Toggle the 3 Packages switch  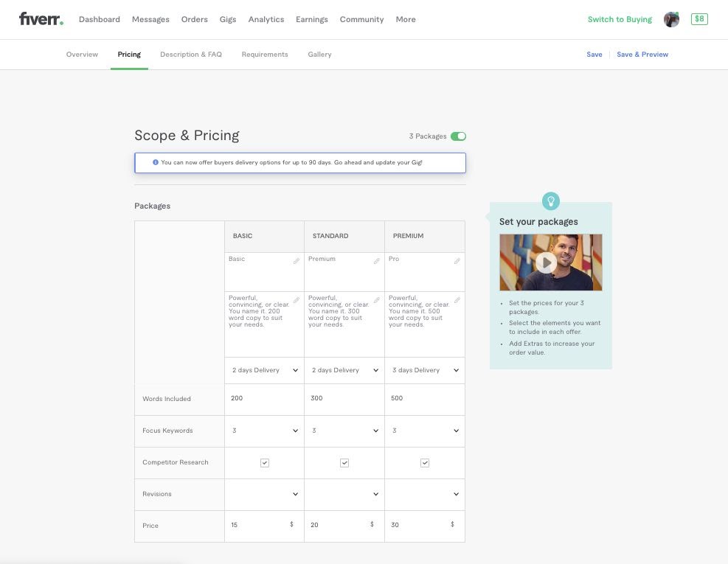click(x=458, y=136)
